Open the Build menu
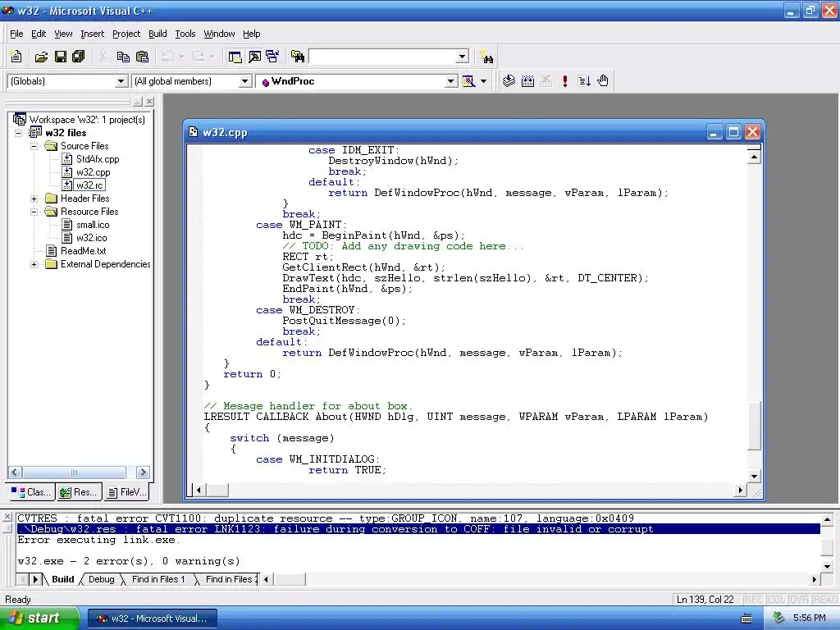840x630 pixels. [157, 34]
